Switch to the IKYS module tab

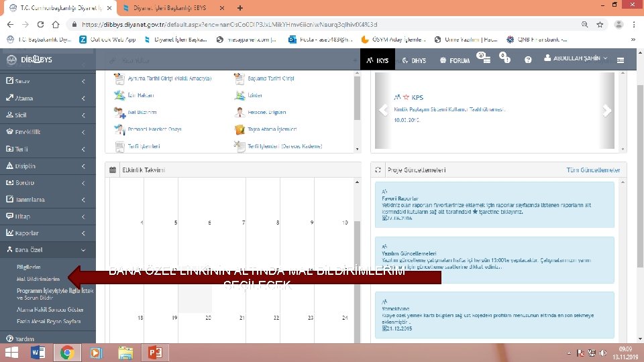378,60
